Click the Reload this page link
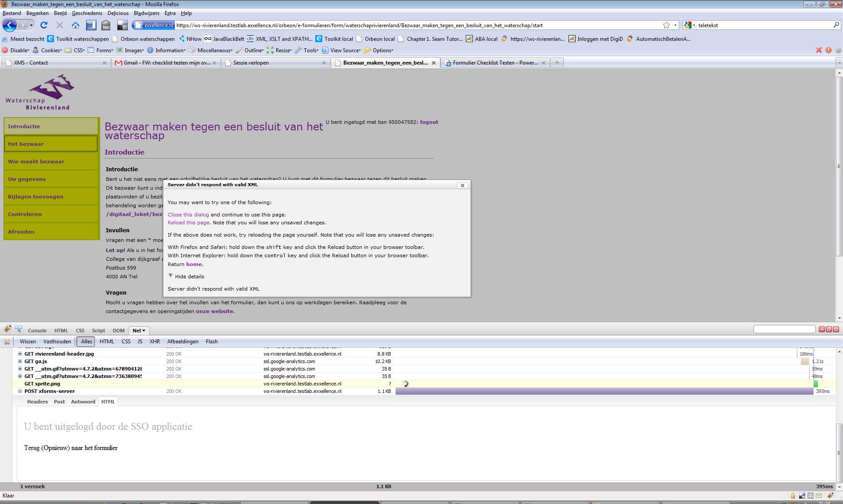843x504 pixels. pos(188,223)
